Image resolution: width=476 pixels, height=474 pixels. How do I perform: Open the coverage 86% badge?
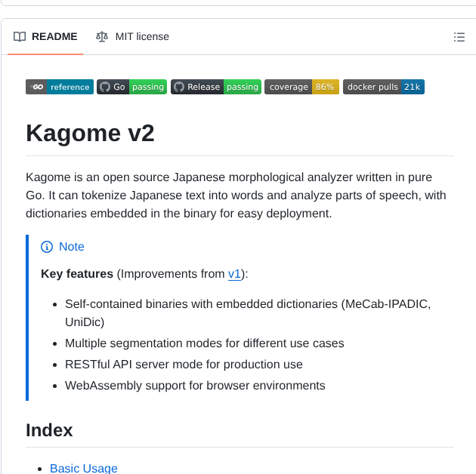(x=301, y=87)
